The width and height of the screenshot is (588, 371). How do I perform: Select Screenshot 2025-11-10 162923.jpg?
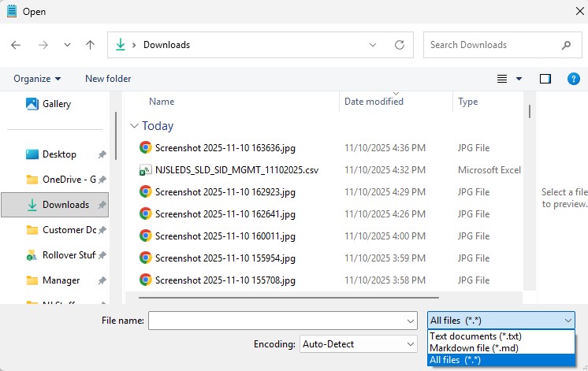click(x=225, y=192)
